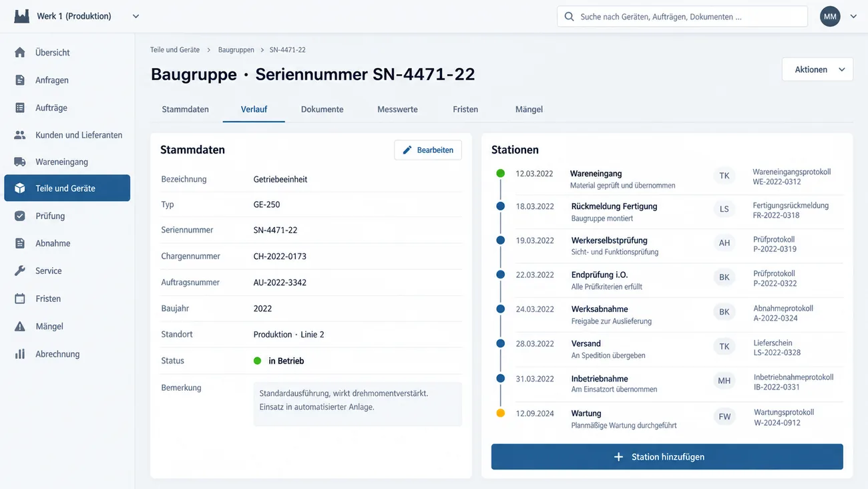This screenshot has height=489, width=868.
Task: Open Wartungsprotokoll W-2024-0912
Action: pyautogui.click(x=784, y=418)
